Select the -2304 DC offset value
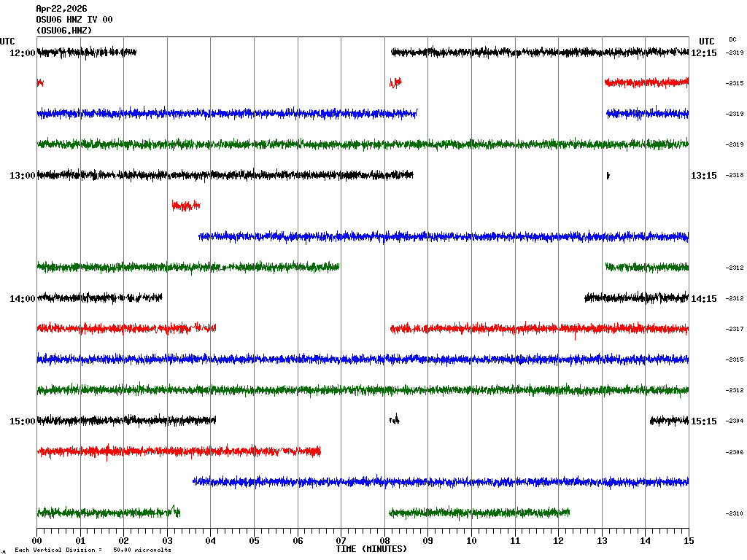The image size is (747, 560). pos(734,421)
